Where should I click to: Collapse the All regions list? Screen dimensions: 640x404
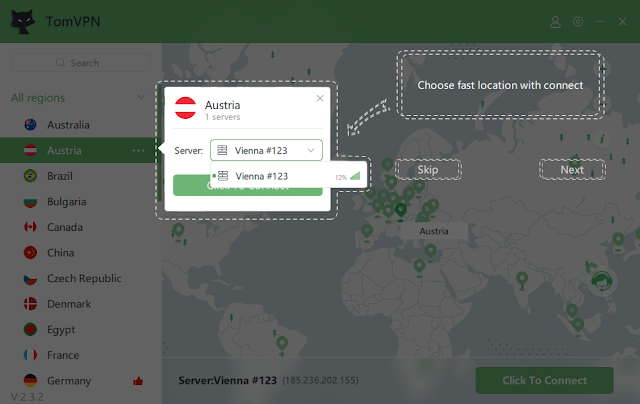(141, 98)
